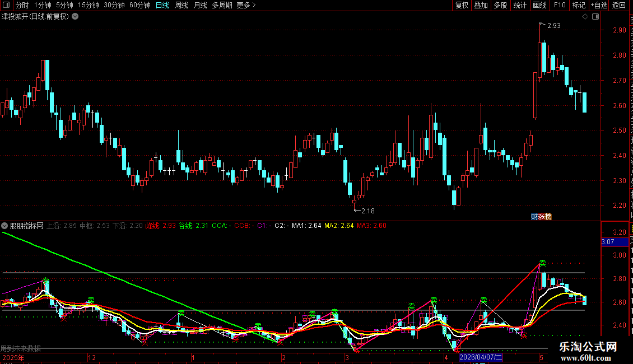
Task: Select the 15分钟 period
Action: click(89, 5)
